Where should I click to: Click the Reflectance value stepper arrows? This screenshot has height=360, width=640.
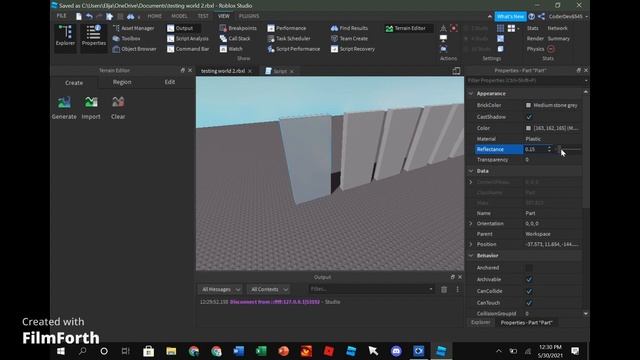tap(549, 149)
